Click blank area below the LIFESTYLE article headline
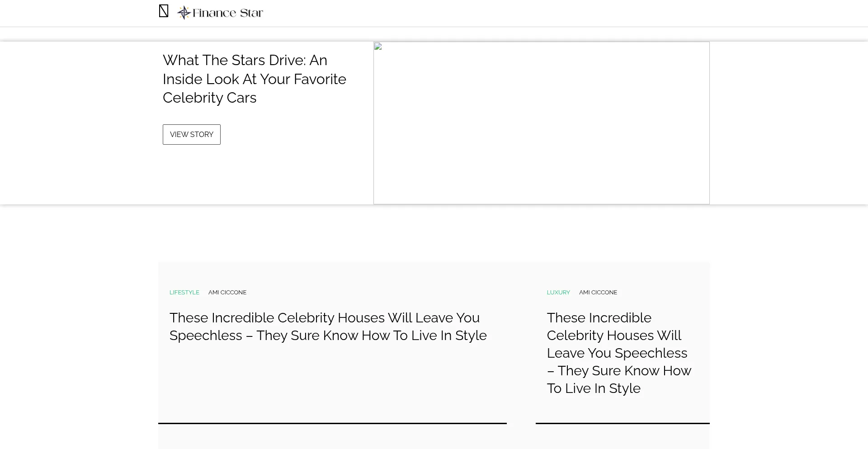The height and width of the screenshot is (449, 868). click(332, 384)
